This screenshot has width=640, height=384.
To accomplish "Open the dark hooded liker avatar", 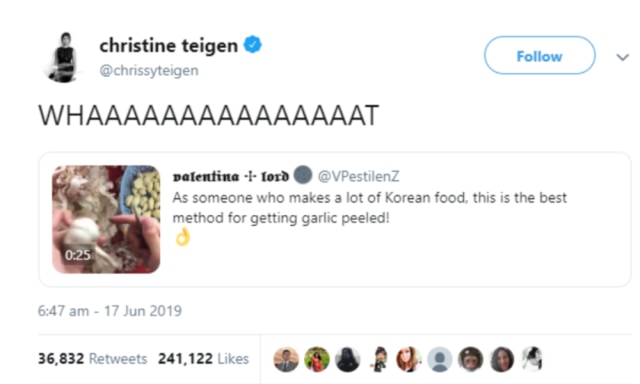I will pyautogui.click(x=347, y=360).
